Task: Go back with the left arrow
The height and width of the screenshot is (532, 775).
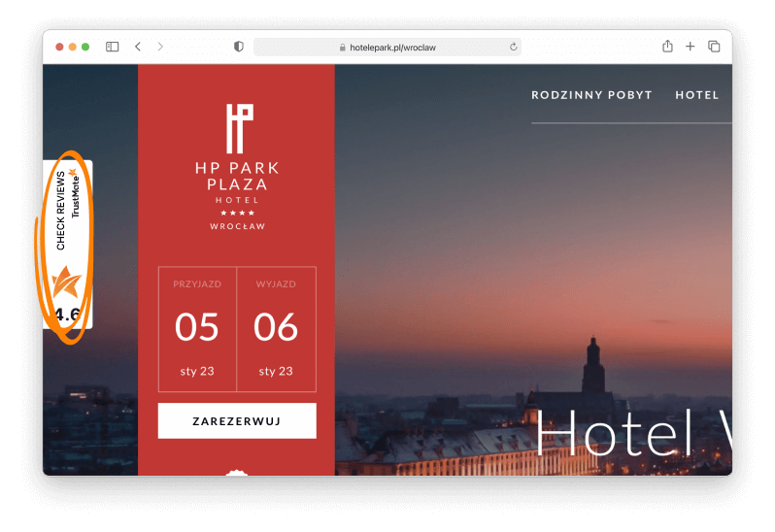Action: point(138,47)
